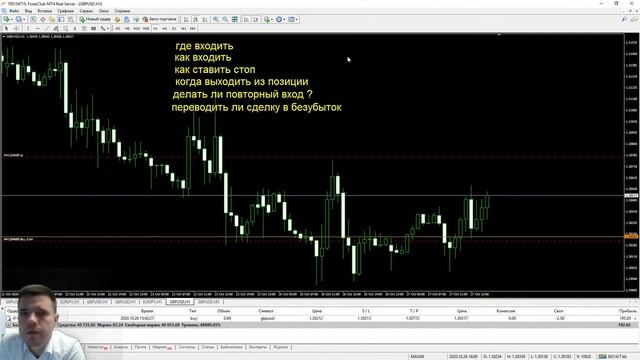The image size is (640, 360).
Task: Switch timeframe to MN
Action: (x=193, y=28)
